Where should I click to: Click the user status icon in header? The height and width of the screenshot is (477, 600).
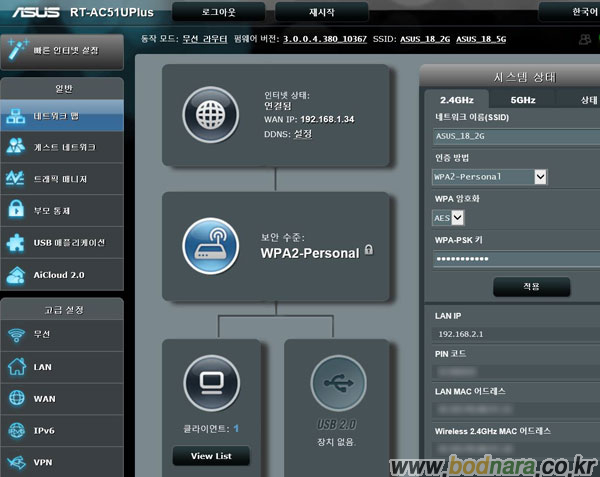point(585,39)
